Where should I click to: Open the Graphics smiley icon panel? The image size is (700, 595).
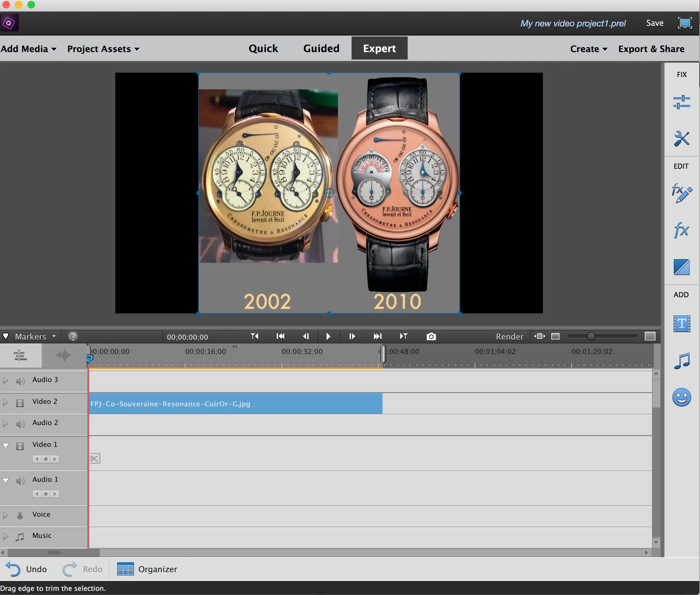[x=681, y=397]
